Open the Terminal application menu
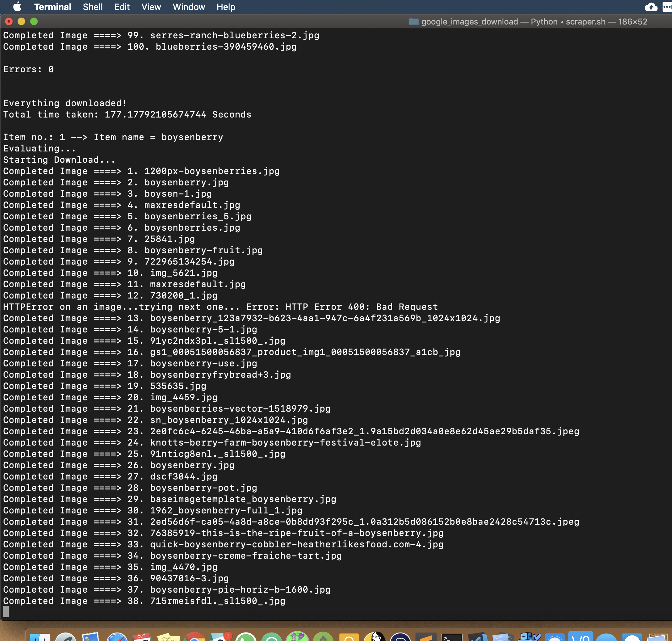The image size is (672, 641). coord(52,7)
